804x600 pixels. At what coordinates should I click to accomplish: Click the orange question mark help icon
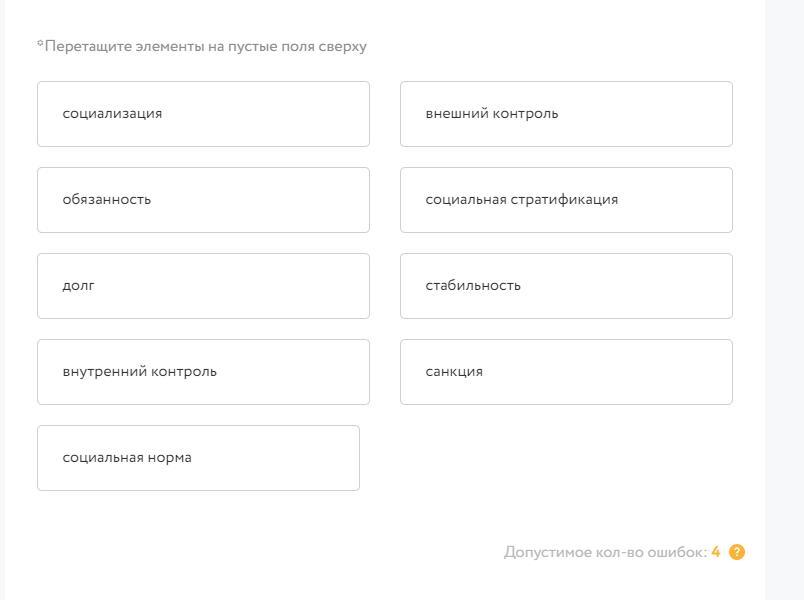coord(737,552)
